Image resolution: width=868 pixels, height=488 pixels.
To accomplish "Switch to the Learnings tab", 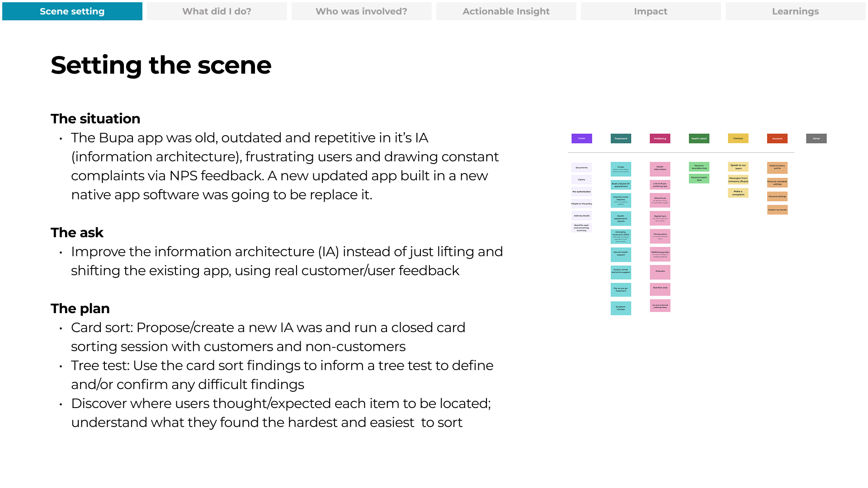I will (x=796, y=11).
